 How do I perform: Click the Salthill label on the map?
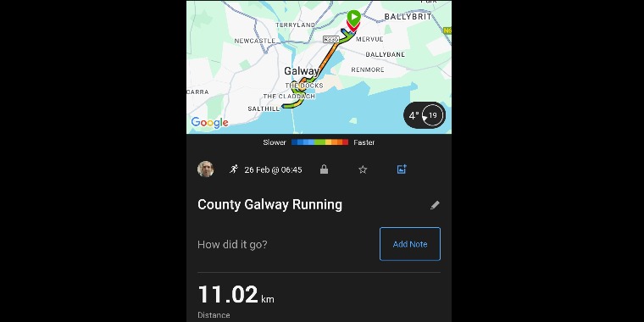tap(264, 108)
